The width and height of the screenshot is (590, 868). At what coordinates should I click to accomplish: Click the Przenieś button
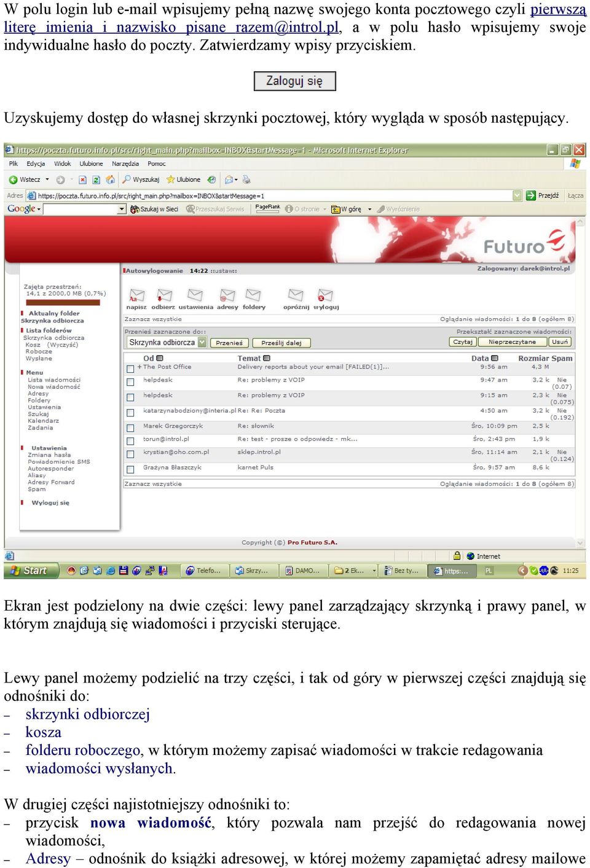pyautogui.click(x=229, y=343)
